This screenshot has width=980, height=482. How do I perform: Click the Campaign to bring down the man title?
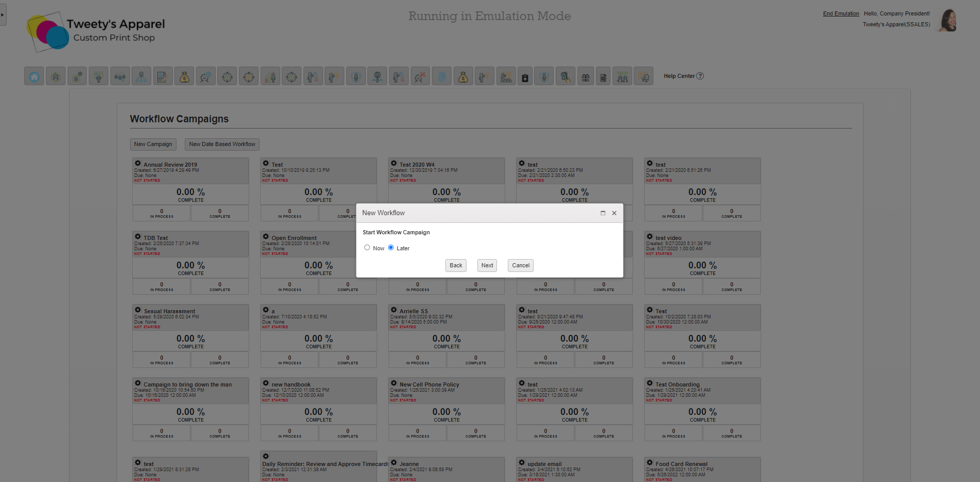(x=188, y=384)
